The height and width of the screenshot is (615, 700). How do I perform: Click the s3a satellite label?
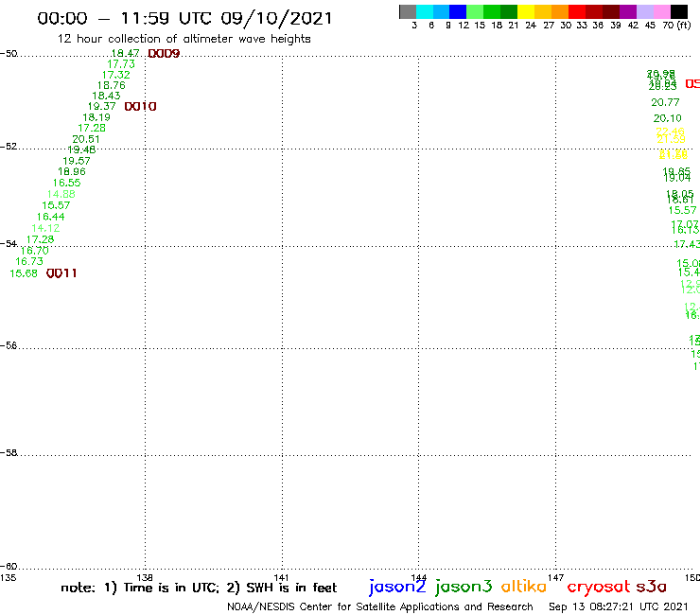652,587
